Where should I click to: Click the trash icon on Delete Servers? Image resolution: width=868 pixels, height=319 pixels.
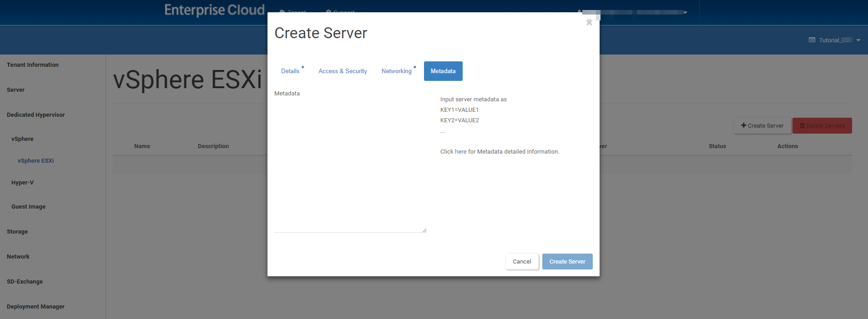pos(802,125)
